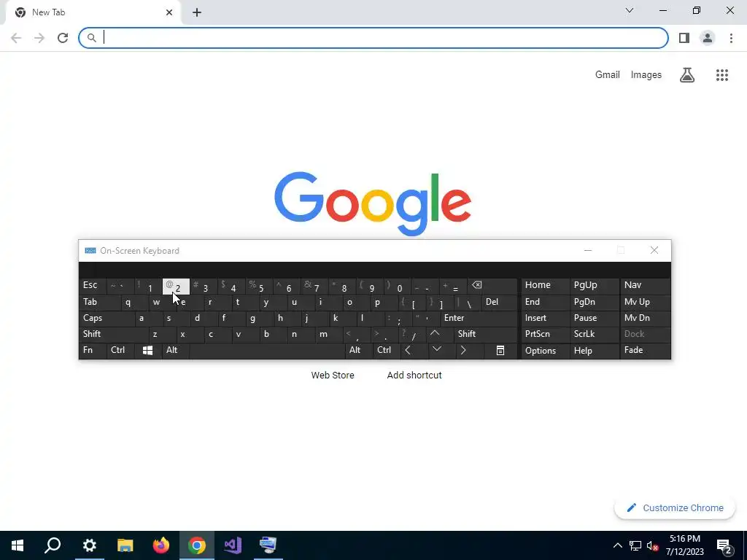
Task: Open the Google apps grid
Action: (721, 75)
